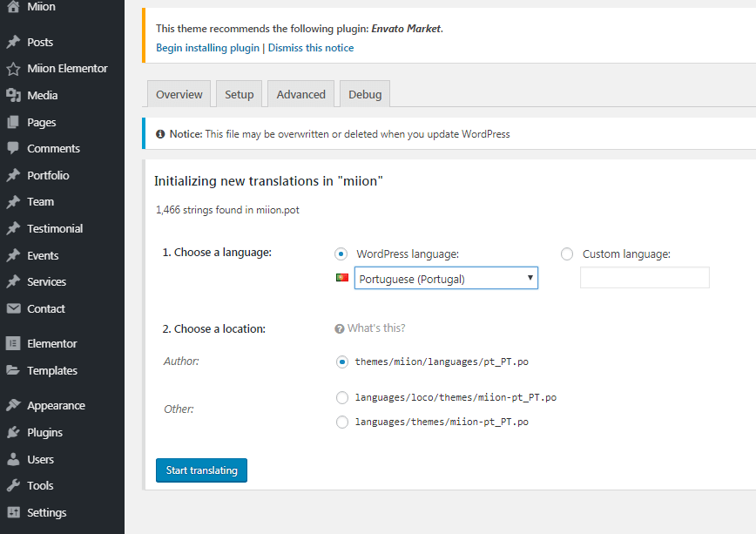Open the Portuguese (Portugal) language dropdown
Viewport: 756px width, 534px height.
point(446,279)
